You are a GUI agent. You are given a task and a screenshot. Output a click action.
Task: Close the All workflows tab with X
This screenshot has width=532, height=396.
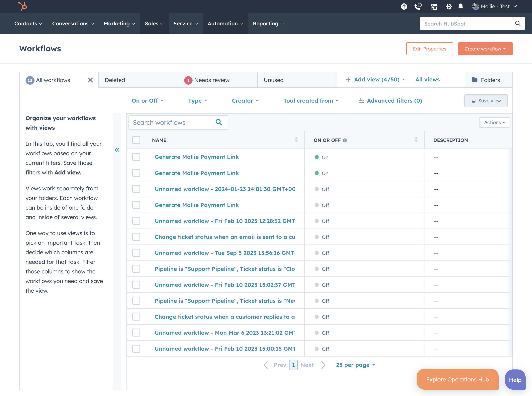point(90,80)
